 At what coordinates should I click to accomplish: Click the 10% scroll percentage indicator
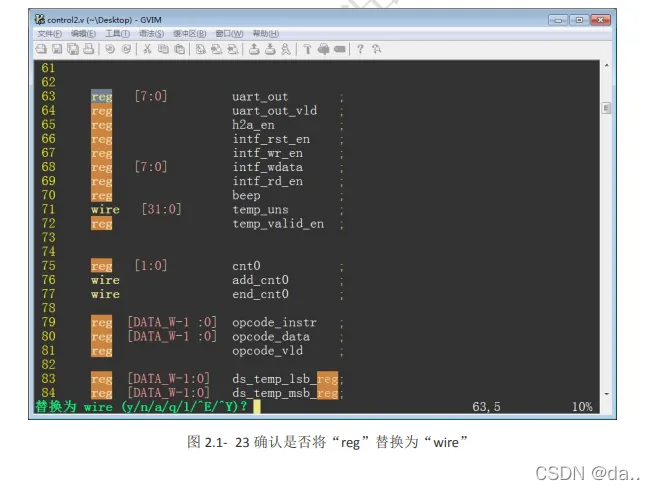click(582, 407)
